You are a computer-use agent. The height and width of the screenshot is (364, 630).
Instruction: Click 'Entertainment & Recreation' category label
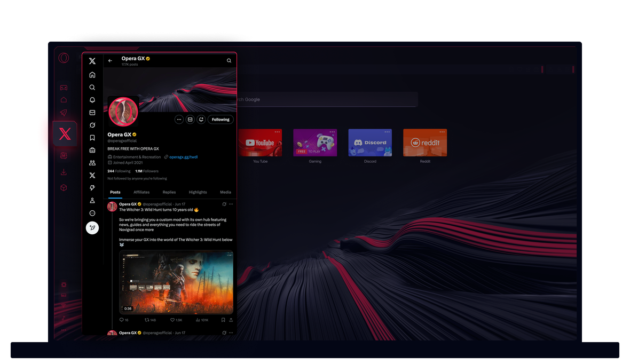137,157
